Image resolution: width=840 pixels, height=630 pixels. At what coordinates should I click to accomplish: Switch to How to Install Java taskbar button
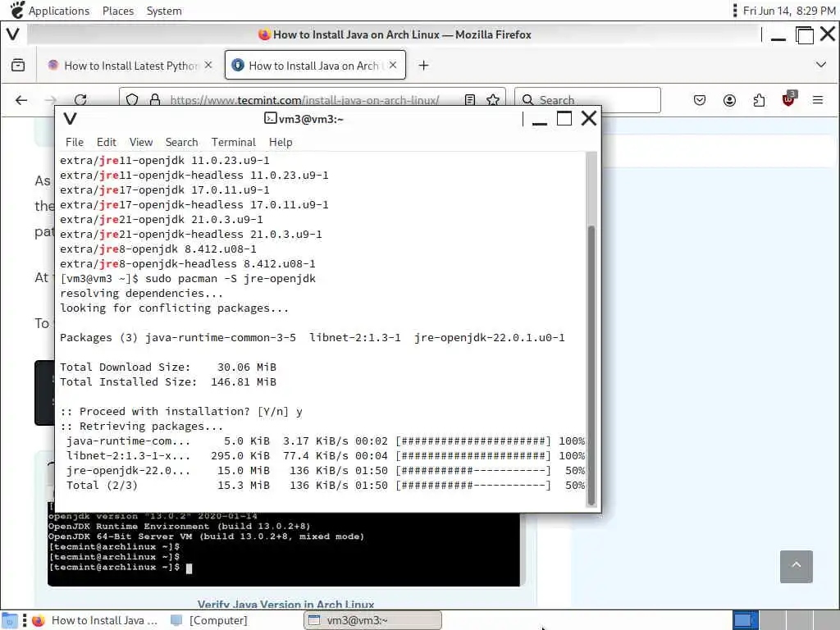(95, 620)
